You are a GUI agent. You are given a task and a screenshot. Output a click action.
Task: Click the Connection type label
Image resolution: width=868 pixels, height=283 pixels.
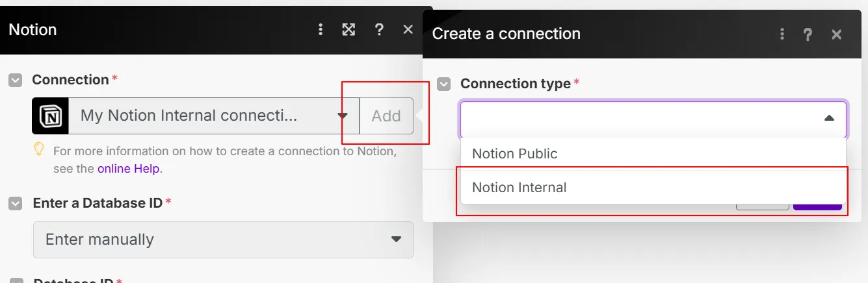516,84
